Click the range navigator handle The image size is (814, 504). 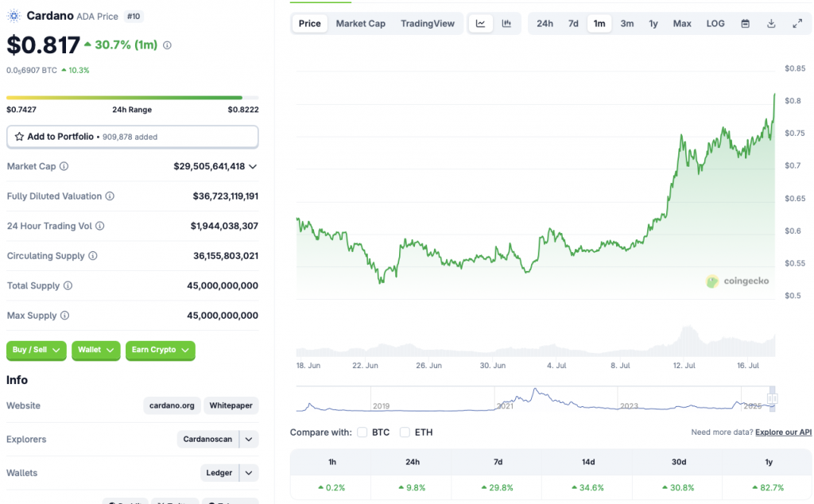coord(773,398)
